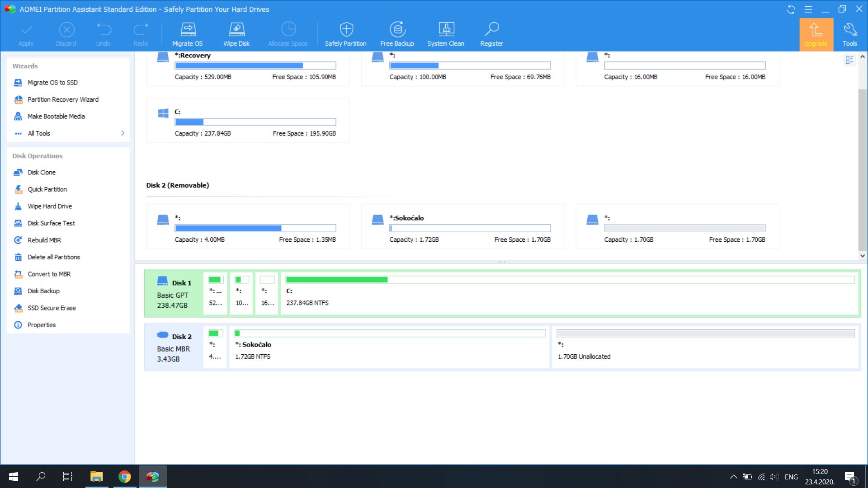Image resolution: width=868 pixels, height=488 pixels.
Task: Select the 4.00MB partition on Disk 2
Action: pos(248,226)
